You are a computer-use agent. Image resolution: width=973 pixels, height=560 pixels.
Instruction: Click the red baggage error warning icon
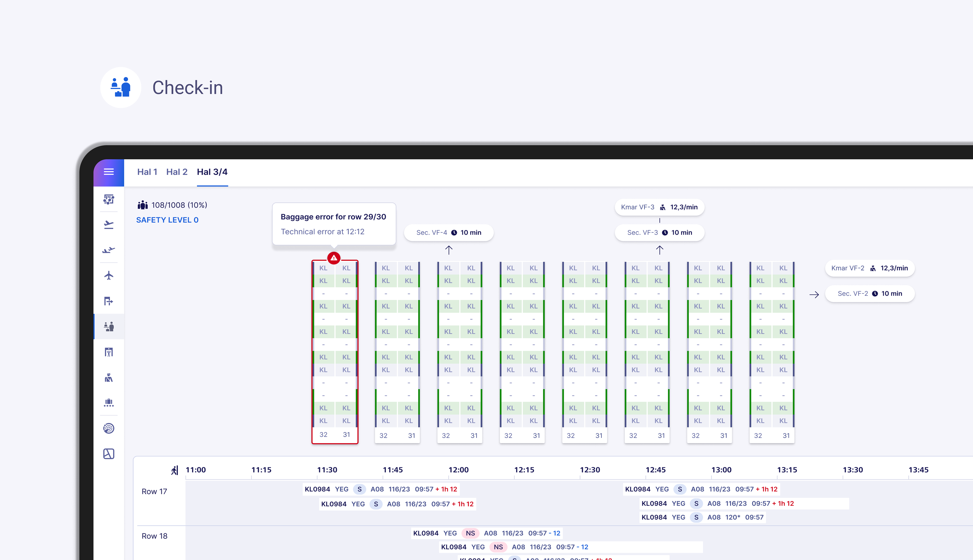click(x=333, y=258)
